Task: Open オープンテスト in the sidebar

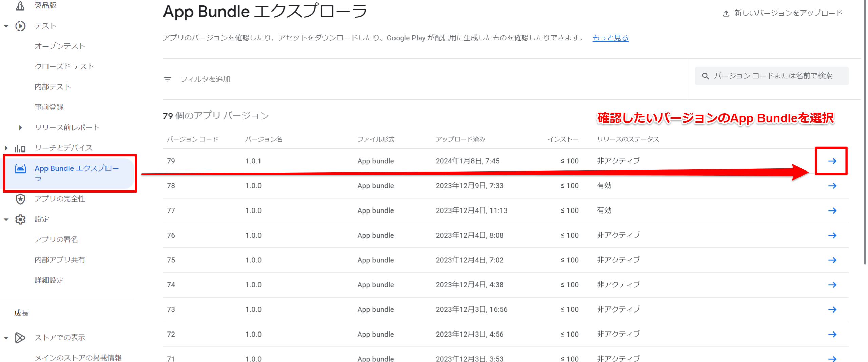Action: [x=60, y=46]
